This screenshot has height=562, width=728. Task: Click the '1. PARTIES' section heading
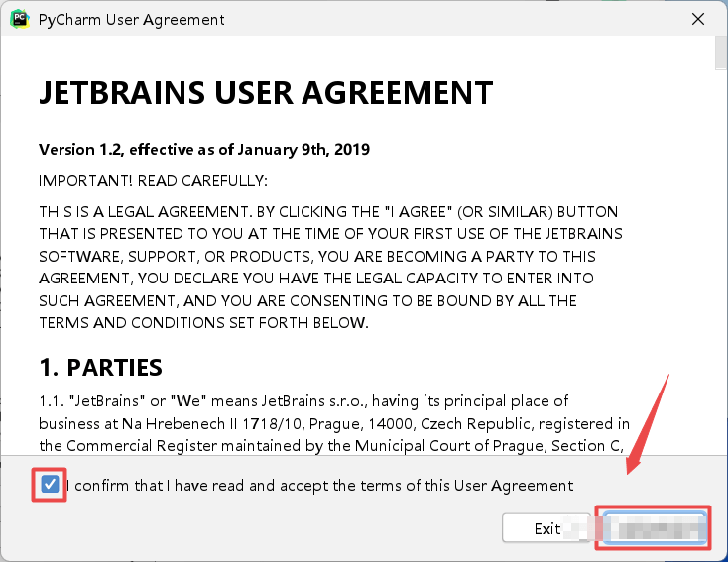(x=100, y=368)
